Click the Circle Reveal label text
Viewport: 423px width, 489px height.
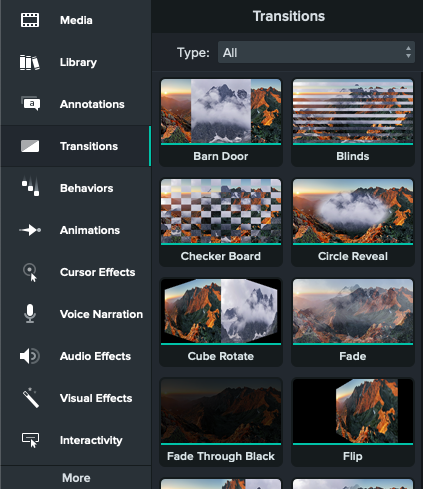[353, 256]
